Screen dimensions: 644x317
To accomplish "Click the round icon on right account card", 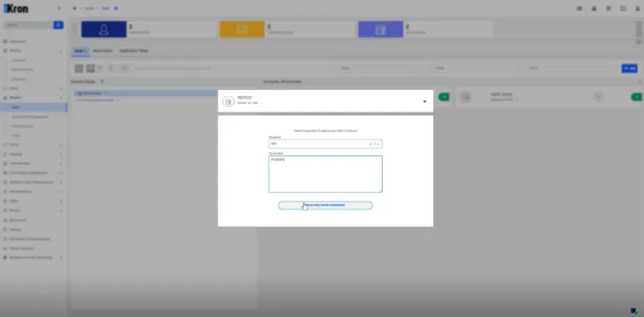I will [599, 97].
